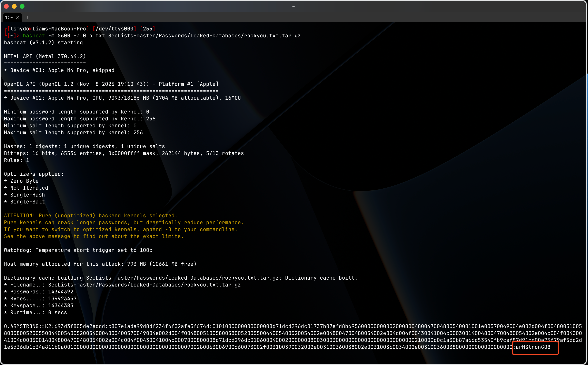
Task: Click the lsmydo username in the prompt
Action: (20, 29)
